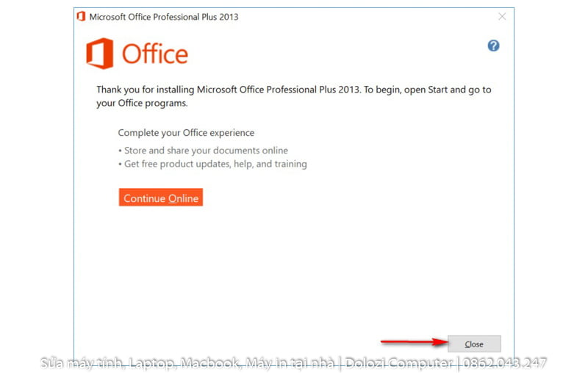The height and width of the screenshot is (373, 588).
Task: Click the large orange Office logo icon
Action: [99, 54]
